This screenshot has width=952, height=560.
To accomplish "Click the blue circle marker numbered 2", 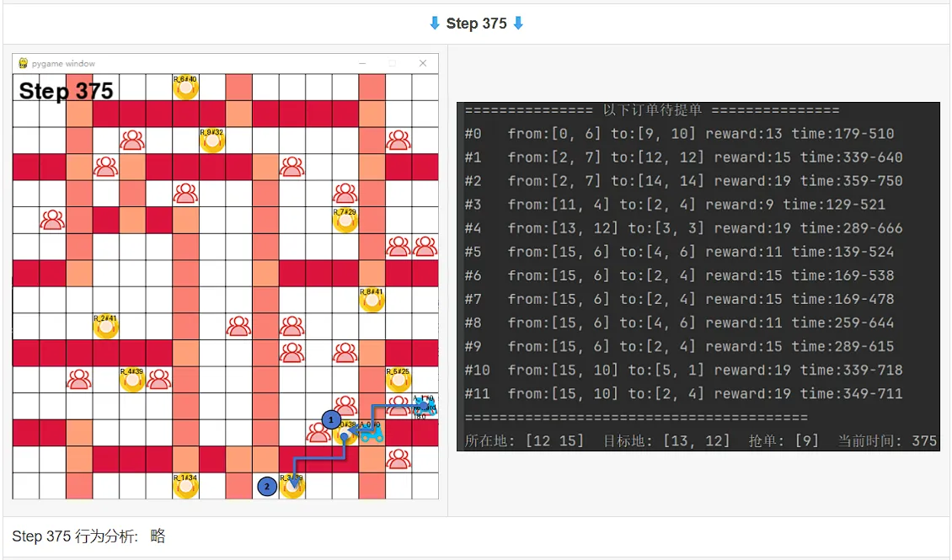I will pos(267,486).
